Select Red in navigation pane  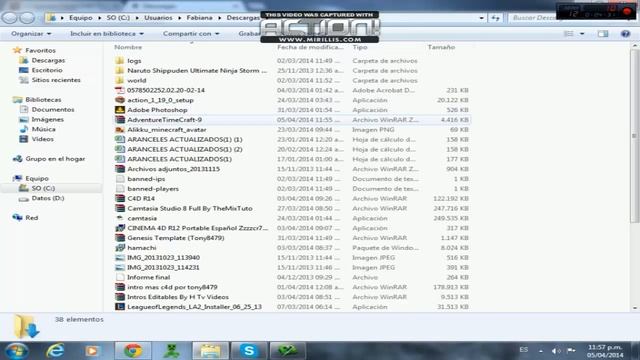31,218
